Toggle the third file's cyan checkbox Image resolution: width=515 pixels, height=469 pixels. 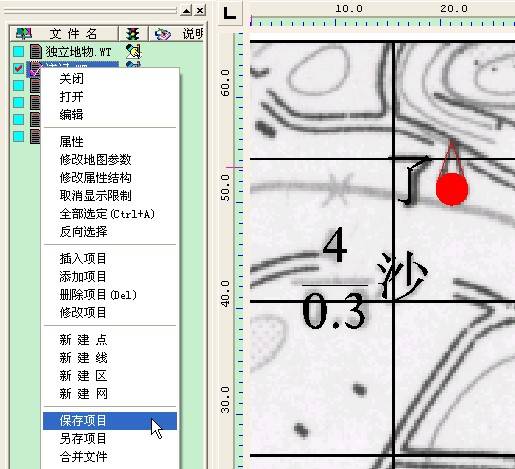[19, 85]
